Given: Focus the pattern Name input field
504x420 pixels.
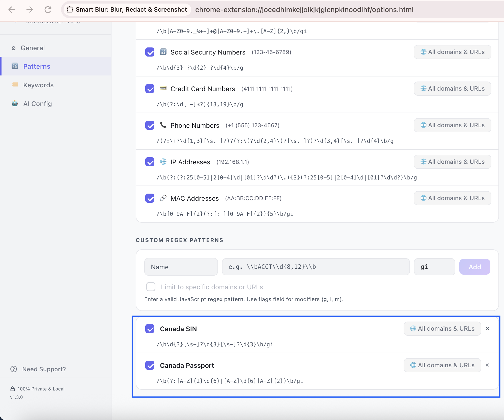Looking at the screenshot, I should pyautogui.click(x=181, y=267).
